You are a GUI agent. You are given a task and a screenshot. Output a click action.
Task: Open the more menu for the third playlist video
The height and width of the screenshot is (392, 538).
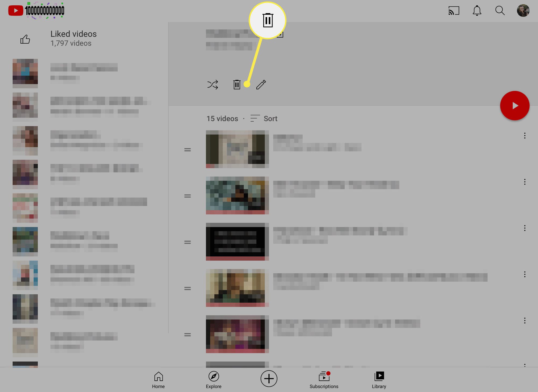[x=525, y=228]
